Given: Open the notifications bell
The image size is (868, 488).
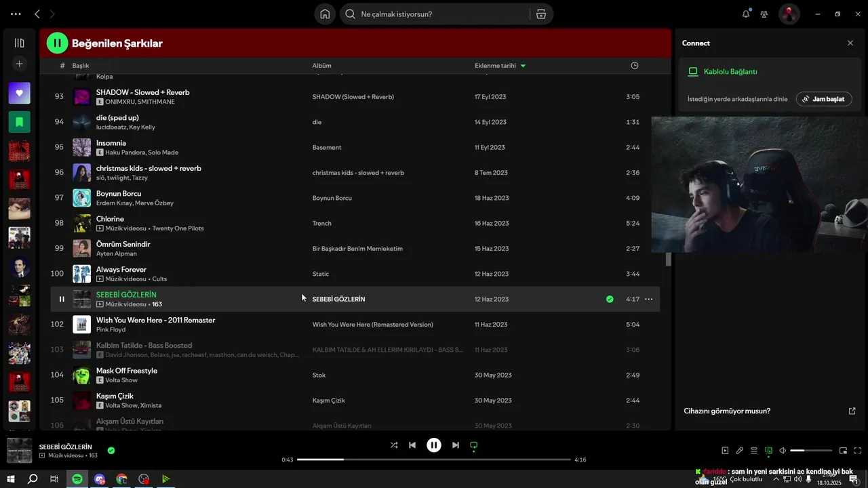Looking at the screenshot, I should pyautogui.click(x=746, y=14).
